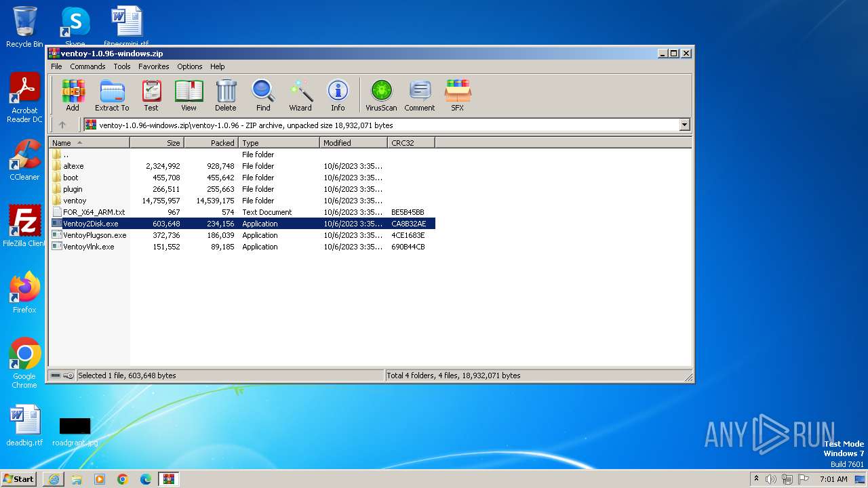The height and width of the screenshot is (488, 868).
Task: Open Internet Explorer from taskbar
Action: point(54,479)
